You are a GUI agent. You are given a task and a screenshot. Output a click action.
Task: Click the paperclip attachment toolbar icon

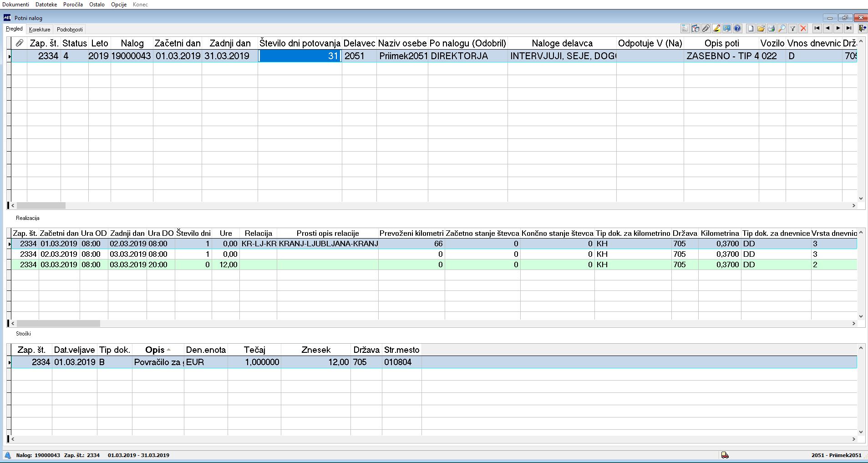[x=706, y=28]
